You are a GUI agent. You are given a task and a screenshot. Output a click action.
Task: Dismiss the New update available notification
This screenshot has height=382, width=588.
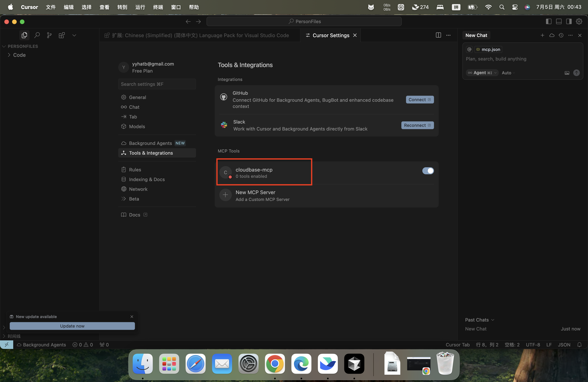tap(132, 316)
